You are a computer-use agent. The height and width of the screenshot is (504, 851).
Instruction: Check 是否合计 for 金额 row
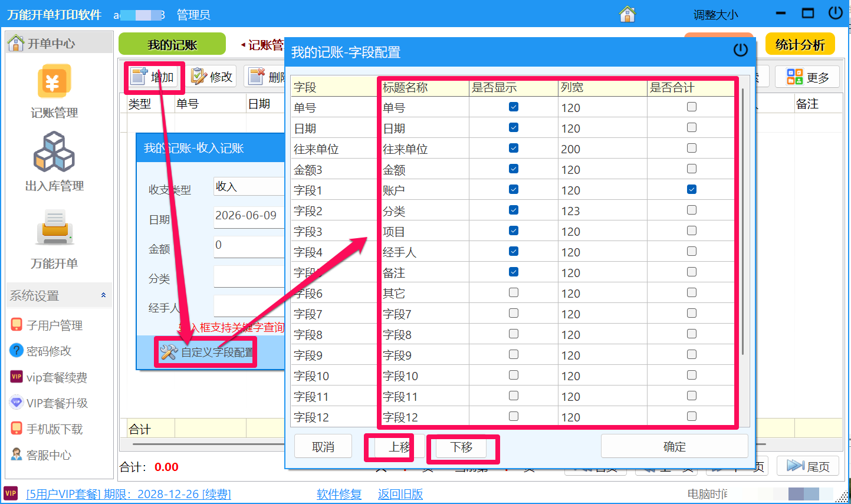692,169
